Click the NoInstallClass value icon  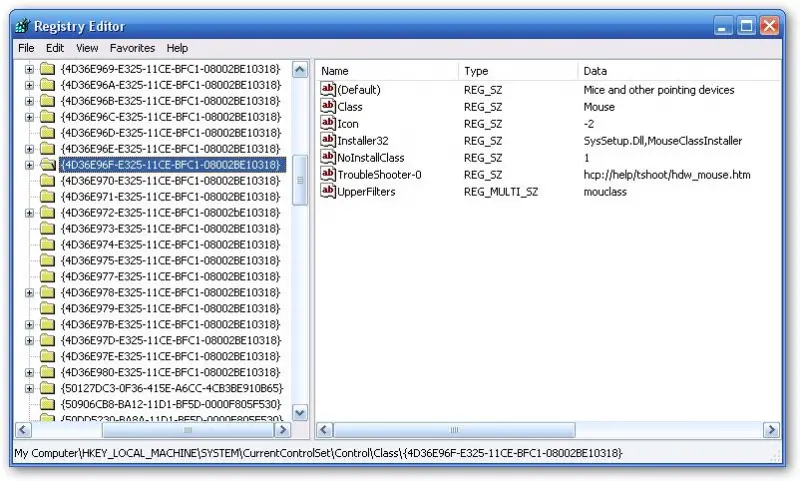[x=328, y=157]
